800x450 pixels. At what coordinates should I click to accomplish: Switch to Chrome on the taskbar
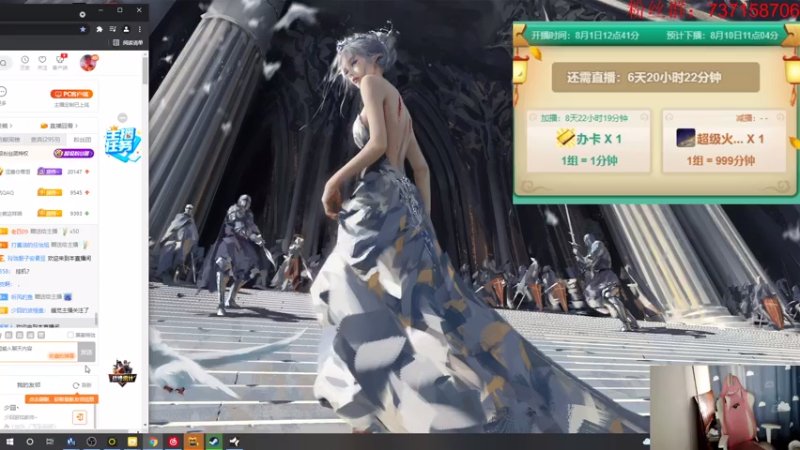click(153, 442)
